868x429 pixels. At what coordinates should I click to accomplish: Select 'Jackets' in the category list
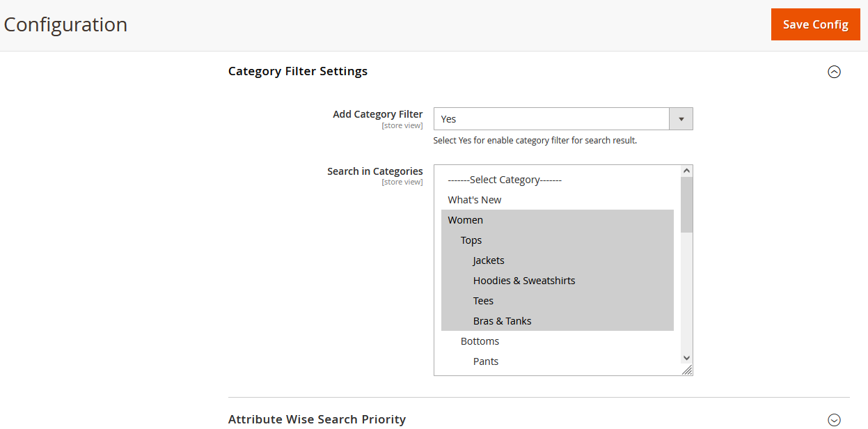tap(488, 260)
